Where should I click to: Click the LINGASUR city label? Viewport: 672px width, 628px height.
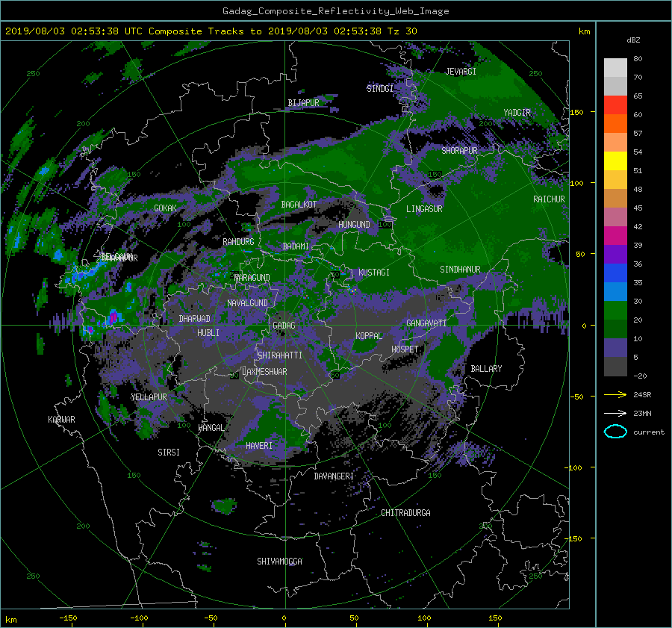[x=424, y=209]
